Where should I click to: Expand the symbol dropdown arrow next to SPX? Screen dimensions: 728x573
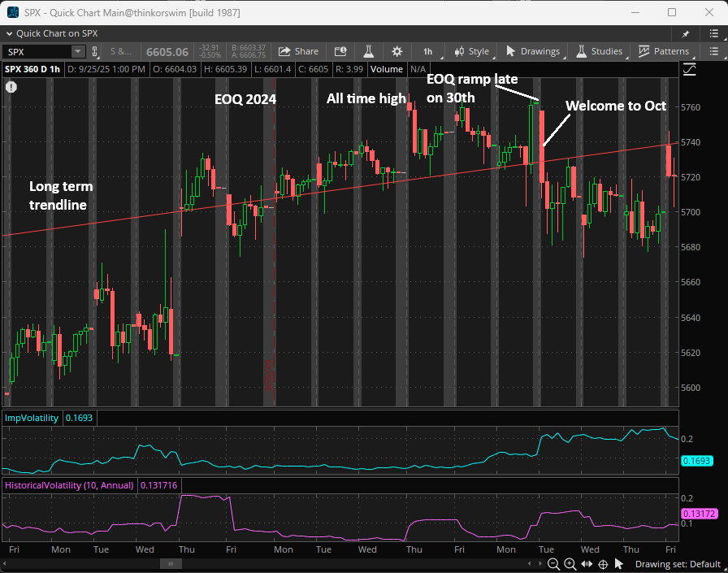click(78, 51)
